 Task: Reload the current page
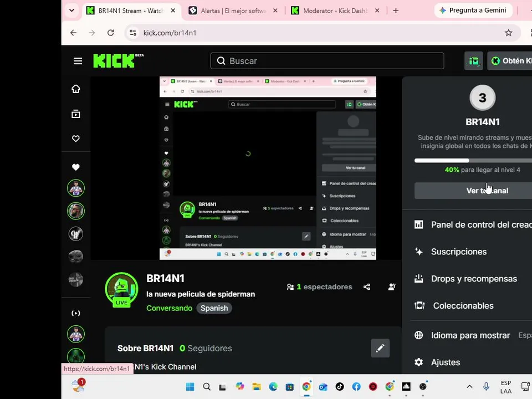coord(111,33)
